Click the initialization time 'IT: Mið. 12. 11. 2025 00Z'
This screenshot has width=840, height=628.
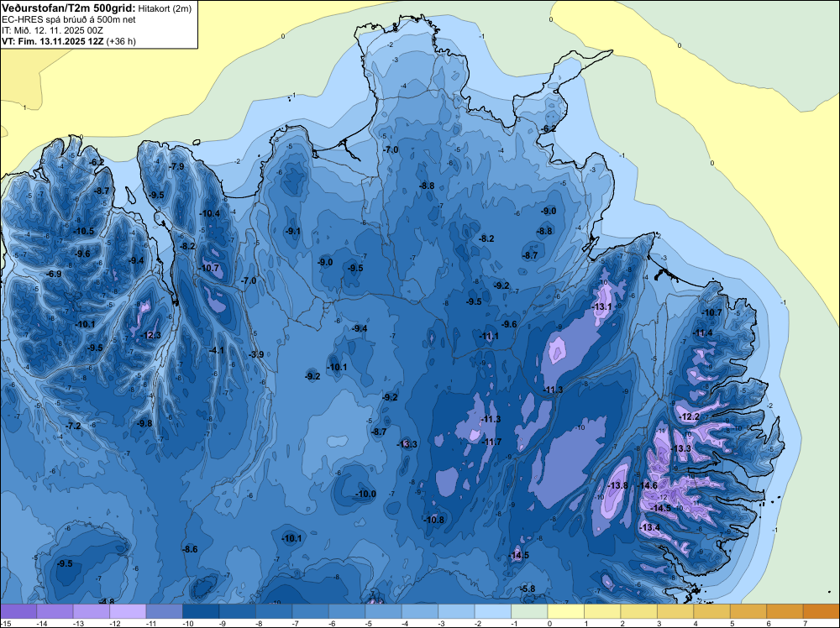[52, 30]
